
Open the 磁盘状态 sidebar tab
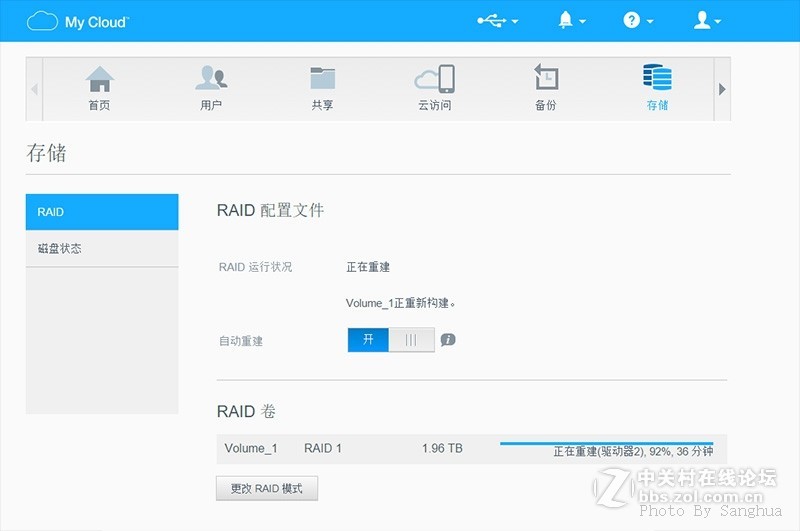102,248
